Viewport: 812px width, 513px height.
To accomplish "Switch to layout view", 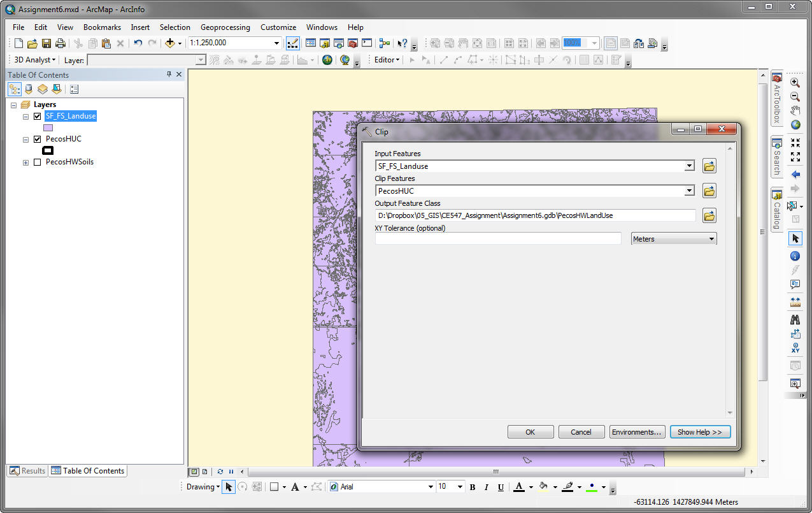I will point(204,472).
